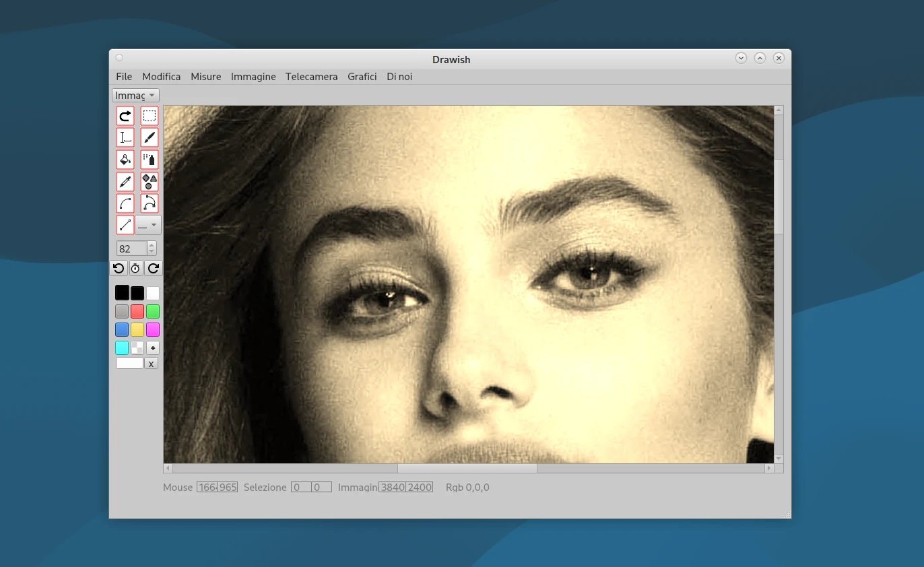Open the Telecamera menu
This screenshot has height=567, width=924.
311,77
